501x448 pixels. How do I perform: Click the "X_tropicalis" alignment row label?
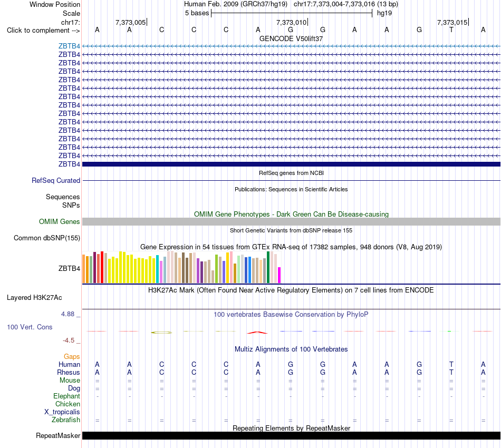(62, 412)
